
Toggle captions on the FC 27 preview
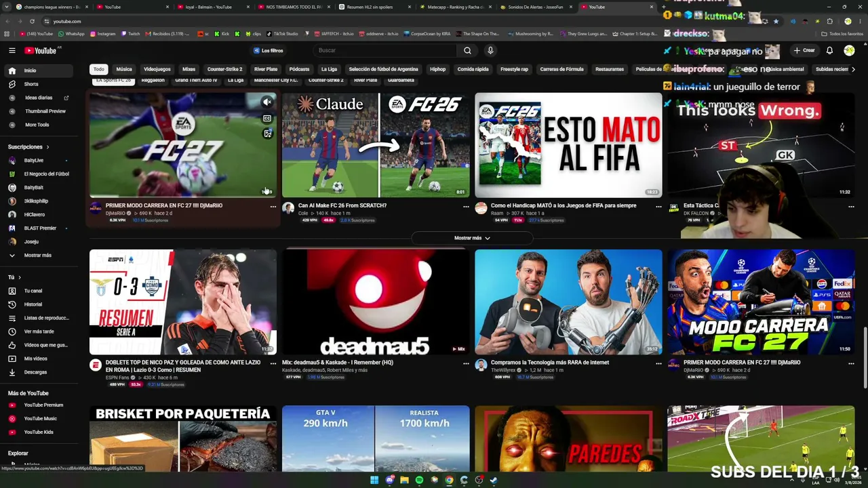point(267,118)
